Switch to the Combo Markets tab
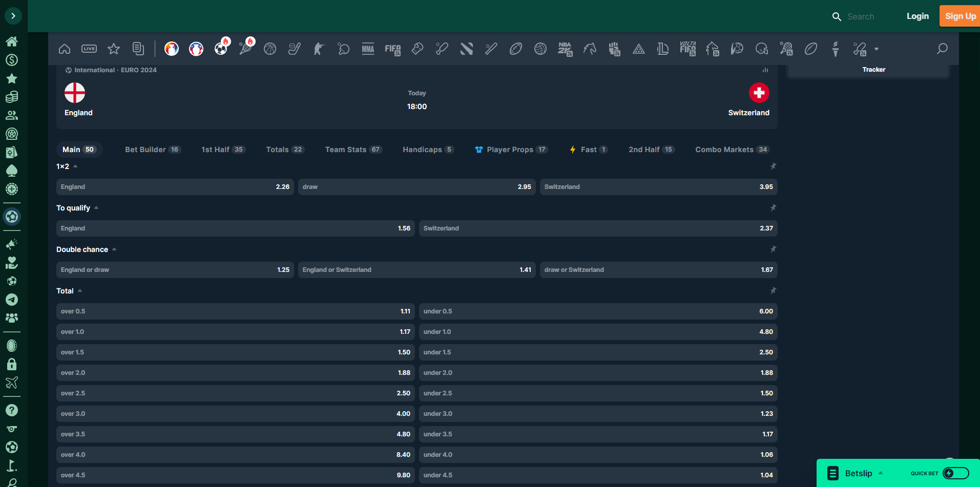The image size is (980, 487). (x=732, y=150)
